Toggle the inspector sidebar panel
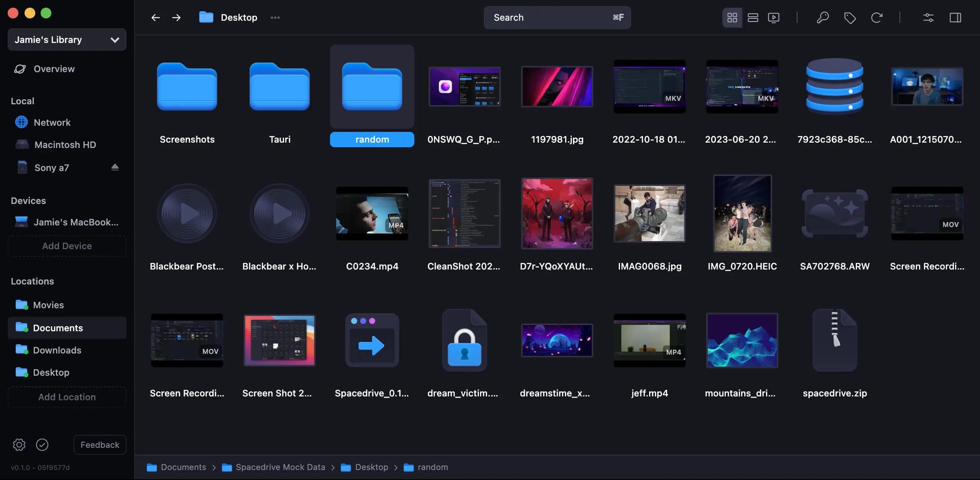The image size is (980, 480). [955, 18]
